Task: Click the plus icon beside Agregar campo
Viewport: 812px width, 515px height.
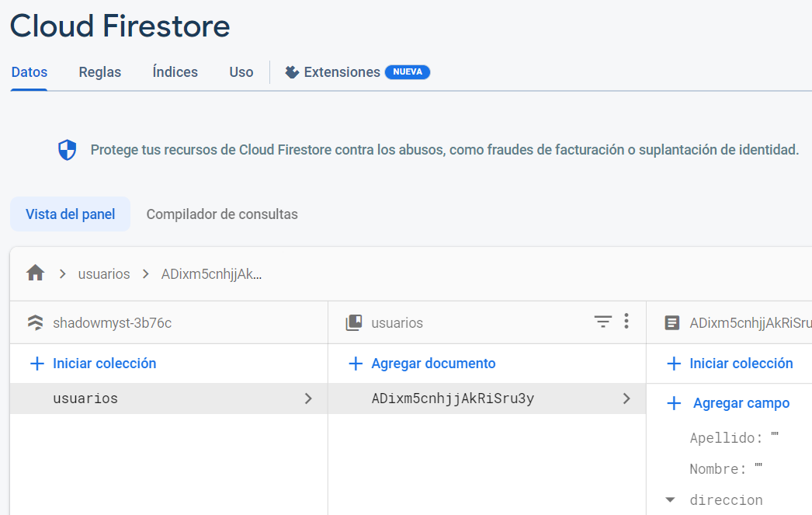Action: pos(674,403)
